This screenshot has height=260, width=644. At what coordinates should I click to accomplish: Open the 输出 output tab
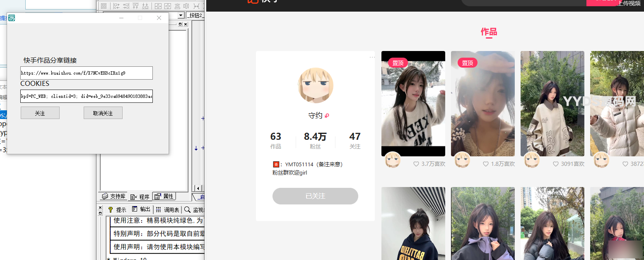tap(141, 209)
